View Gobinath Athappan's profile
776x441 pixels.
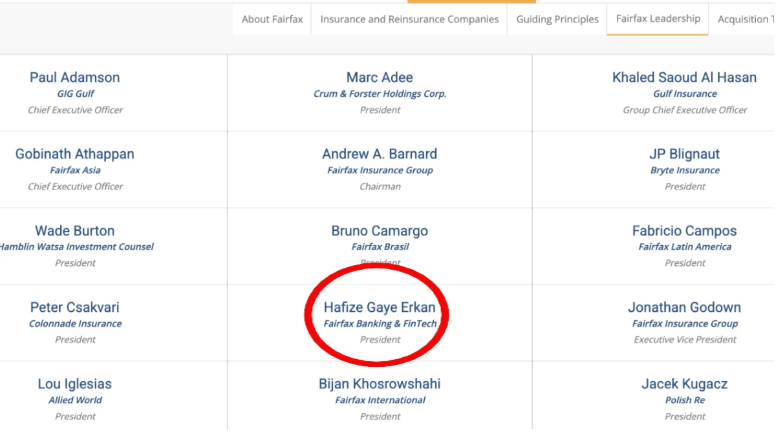tap(75, 155)
